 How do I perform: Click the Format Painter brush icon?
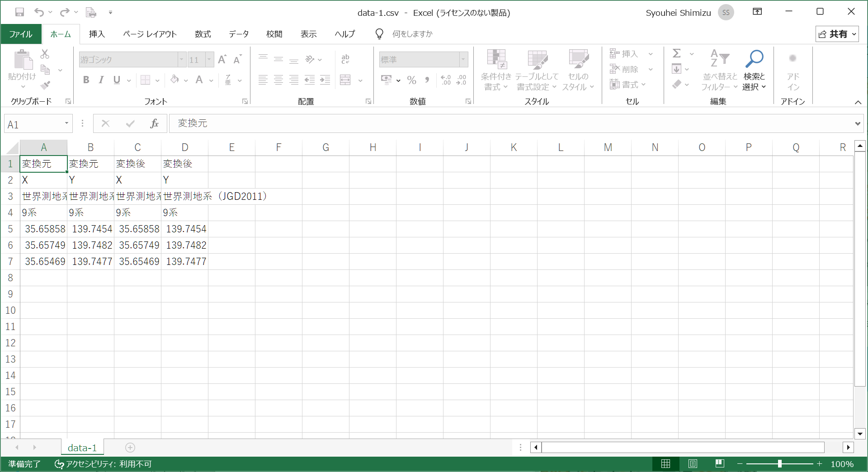pos(45,85)
